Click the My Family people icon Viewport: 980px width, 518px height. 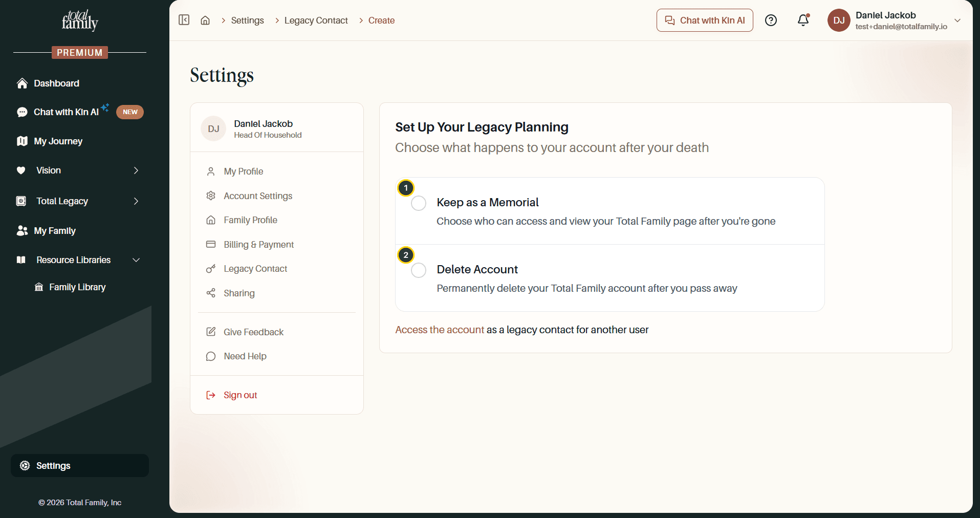tap(22, 231)
